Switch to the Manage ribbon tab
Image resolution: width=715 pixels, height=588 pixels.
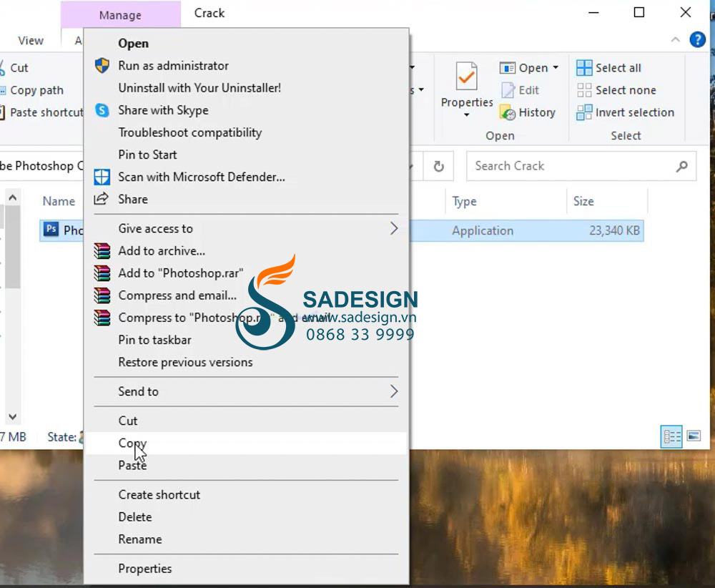pos(120,15)
